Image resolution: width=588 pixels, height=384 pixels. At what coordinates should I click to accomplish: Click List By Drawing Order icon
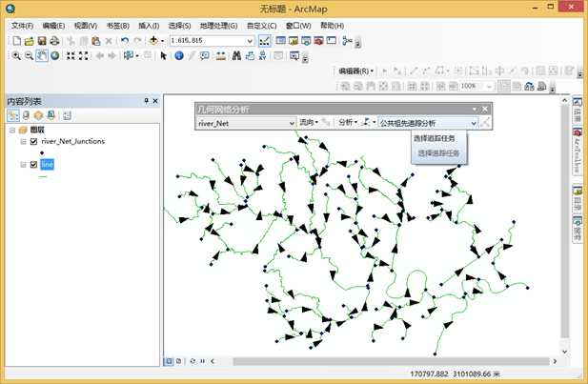(x=13, y=115)
